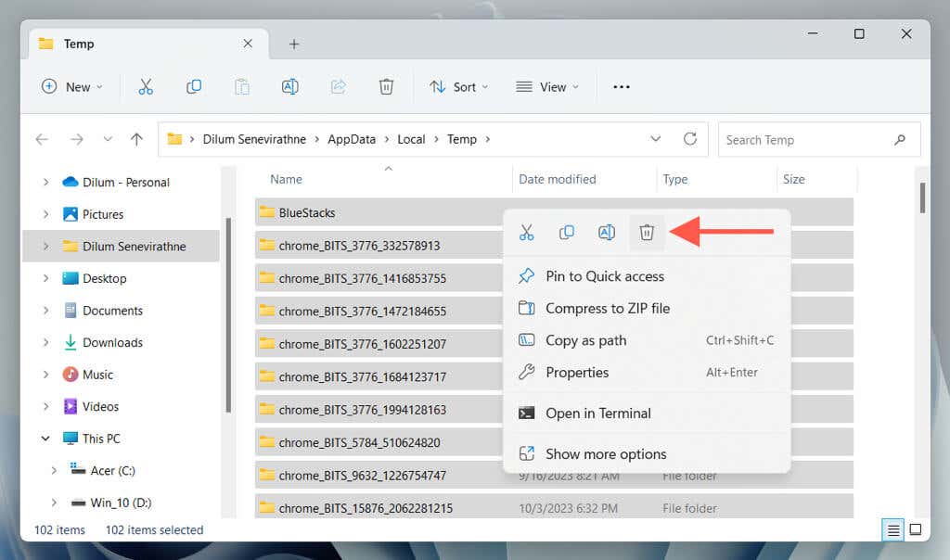Switch to the details view layout icon
The image size is (950, 560).
click(x=893, y=530)
